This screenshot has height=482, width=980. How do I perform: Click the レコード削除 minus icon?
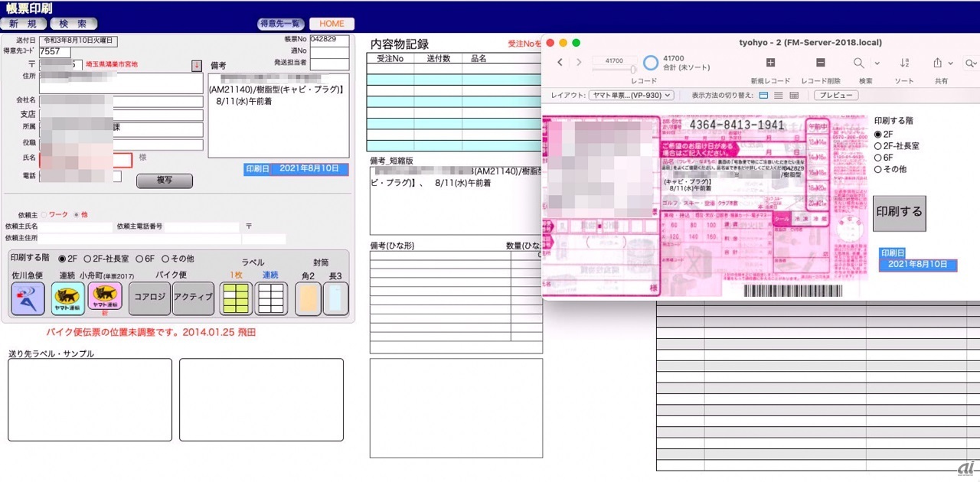tap(821, 63)
